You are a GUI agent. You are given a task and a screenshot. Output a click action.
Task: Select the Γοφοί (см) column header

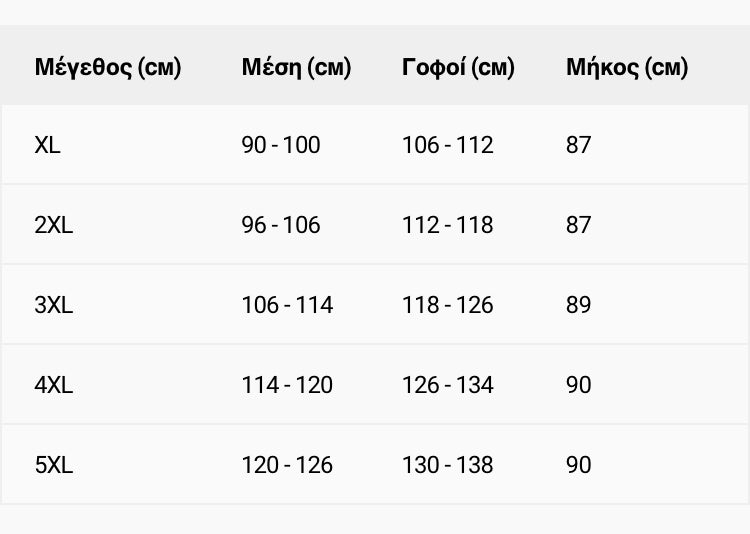pyautogui.click(x=458, y=68)
